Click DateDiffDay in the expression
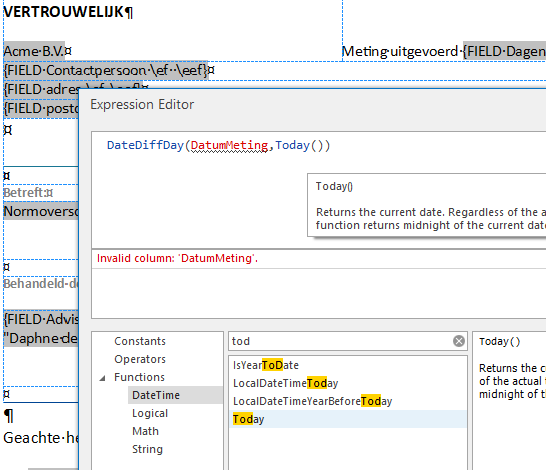Viewport: 546px width, 470px height. 145,145
